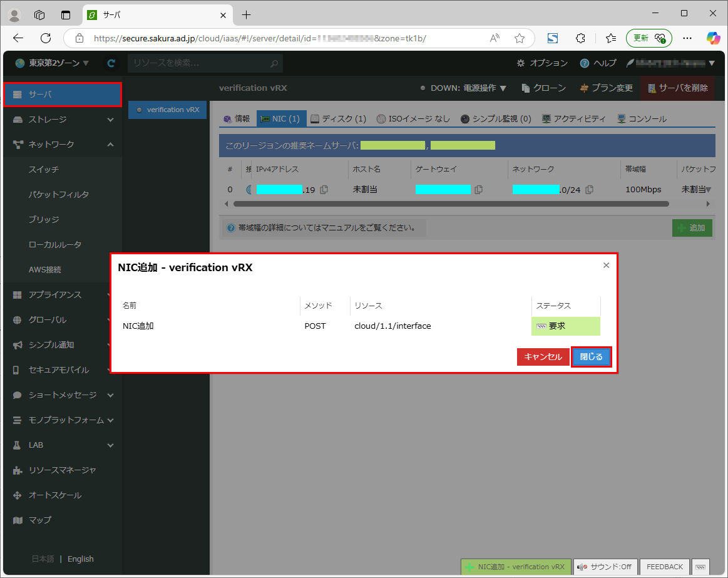The width and height of the screenshot is (728, 578).
Task: Go back in the browser
Action: tap(18, 38)
